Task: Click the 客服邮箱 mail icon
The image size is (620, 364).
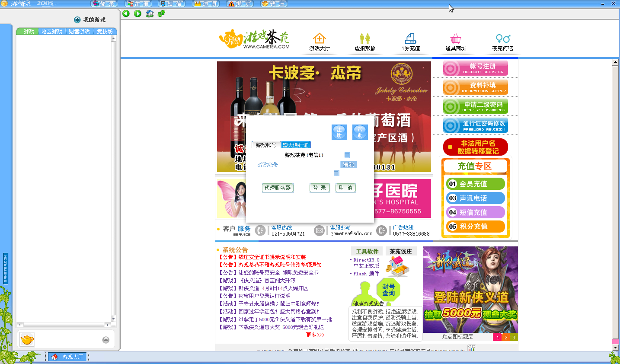Action: [x=319, y=231]
